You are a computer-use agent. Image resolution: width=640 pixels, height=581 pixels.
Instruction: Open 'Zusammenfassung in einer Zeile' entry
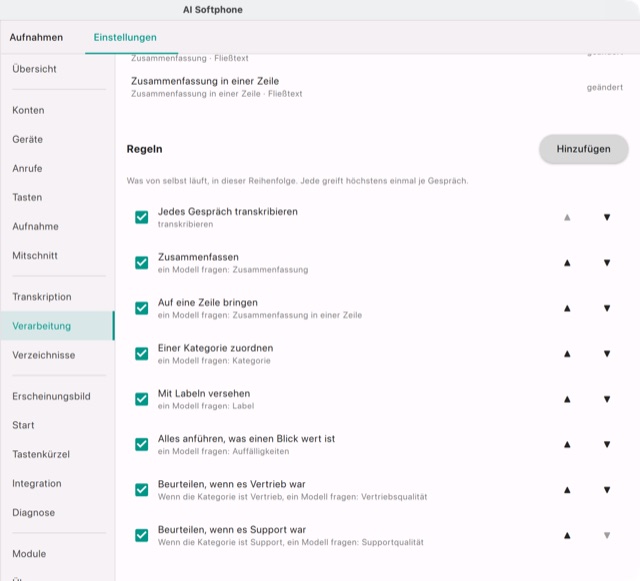377,87
